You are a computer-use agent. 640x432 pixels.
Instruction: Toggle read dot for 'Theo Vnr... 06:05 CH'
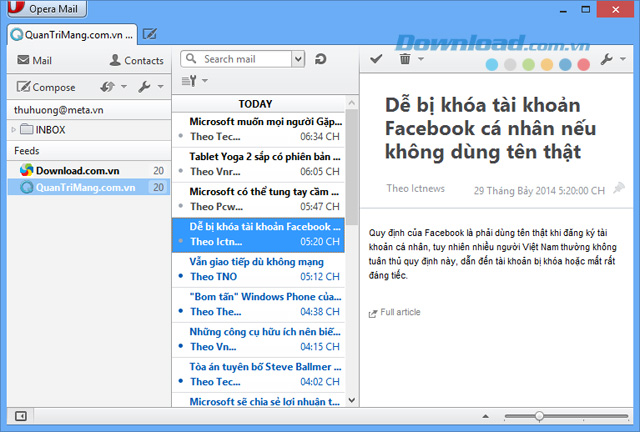coord(181,171)
